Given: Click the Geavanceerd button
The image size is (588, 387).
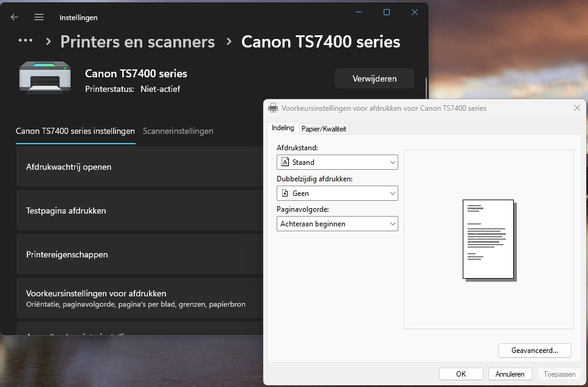Looking at the screenshot, I should point(534,350).
